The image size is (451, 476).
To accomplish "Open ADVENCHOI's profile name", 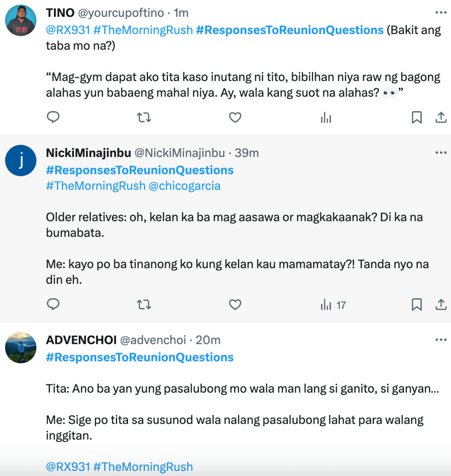I will tap(81, 340).
